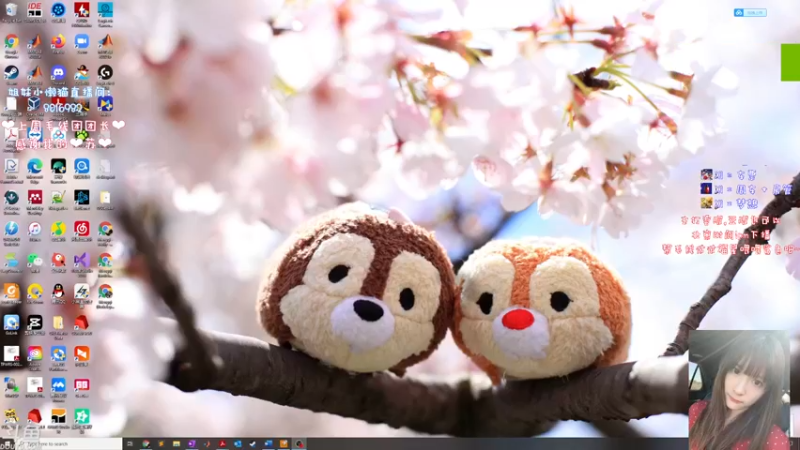
Task: Click the Windows Start button
Action: pyautogui.click(x=7, y=444)
